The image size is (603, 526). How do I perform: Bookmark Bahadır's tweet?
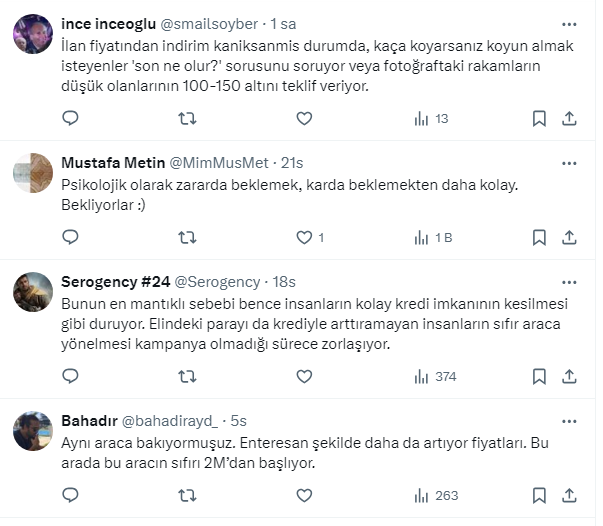pos(539,495)
